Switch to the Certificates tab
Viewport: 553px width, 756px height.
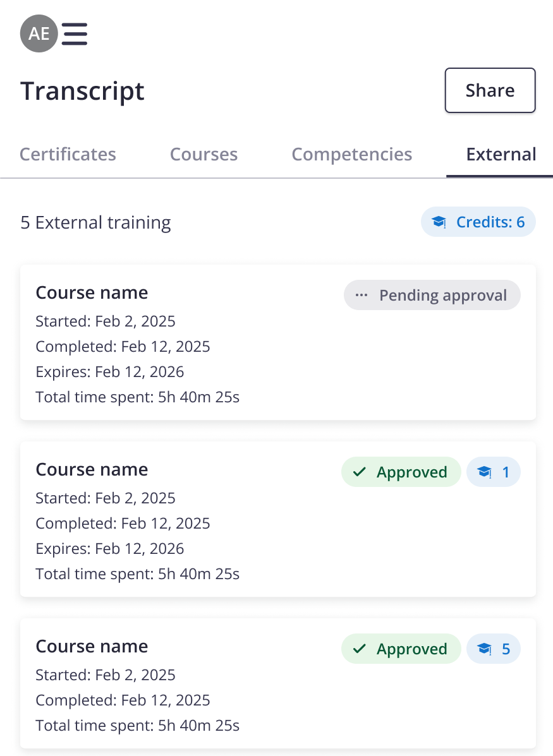pos(68,155)
